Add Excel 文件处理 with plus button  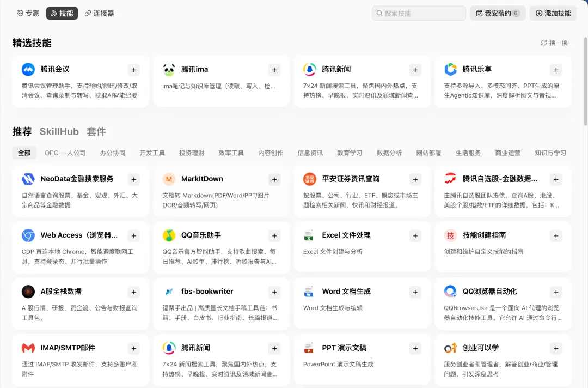(x=415, y=236)
